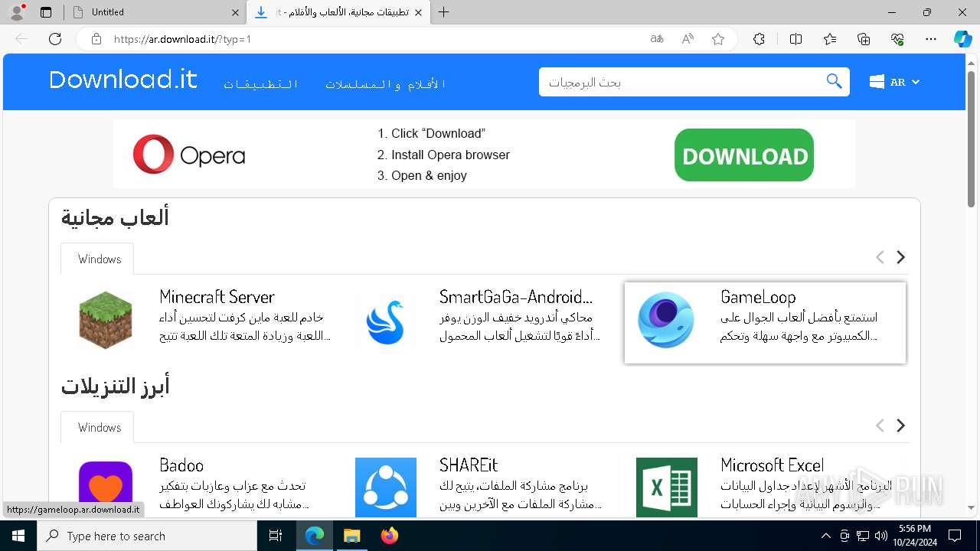980x551 pixels.
Task: Open browser essentials heart icon
Action: click(897, 39)
